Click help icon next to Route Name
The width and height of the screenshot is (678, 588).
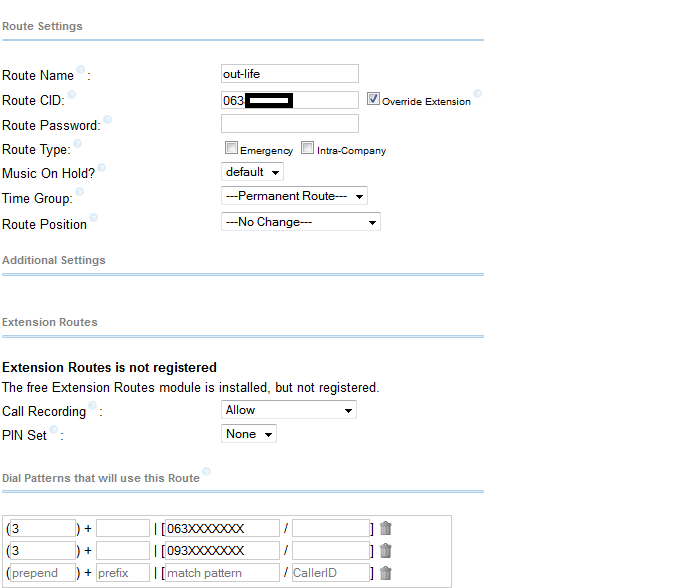(81, 70)
